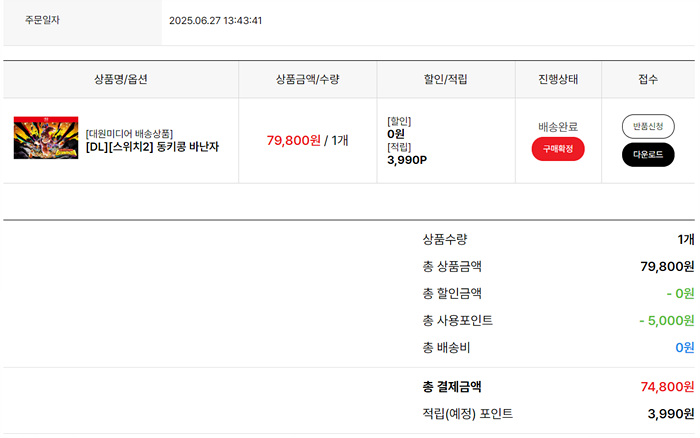Click the 배송완료 status text
Viewport: 700px width, 438px height.
558,127
